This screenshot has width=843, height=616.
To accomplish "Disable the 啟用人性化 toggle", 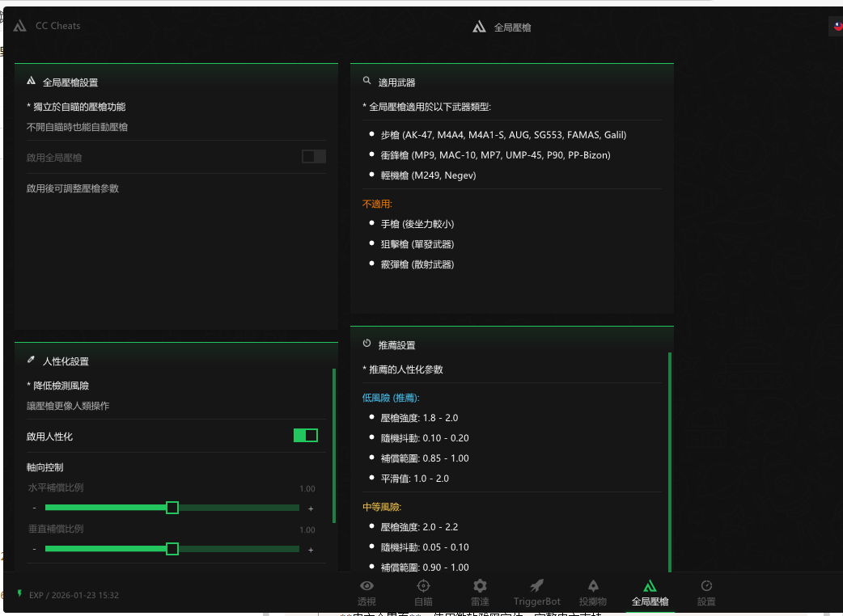I will click(x=305, y=436).
